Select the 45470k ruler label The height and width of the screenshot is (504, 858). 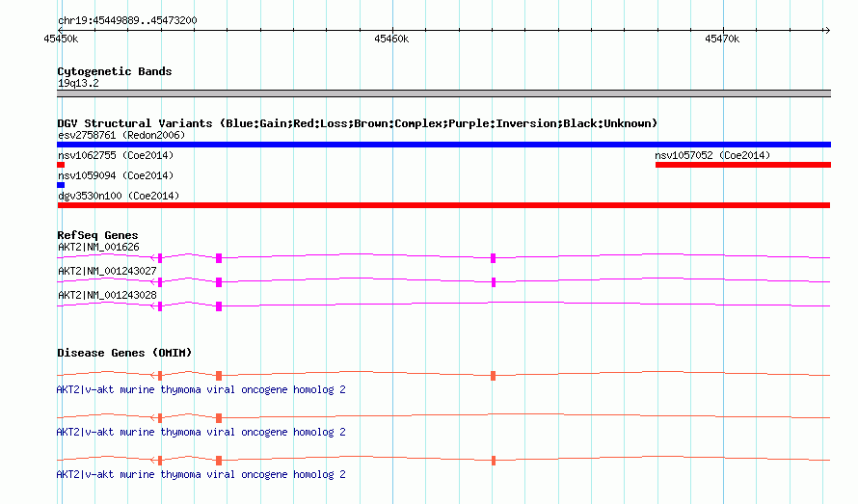722,39
